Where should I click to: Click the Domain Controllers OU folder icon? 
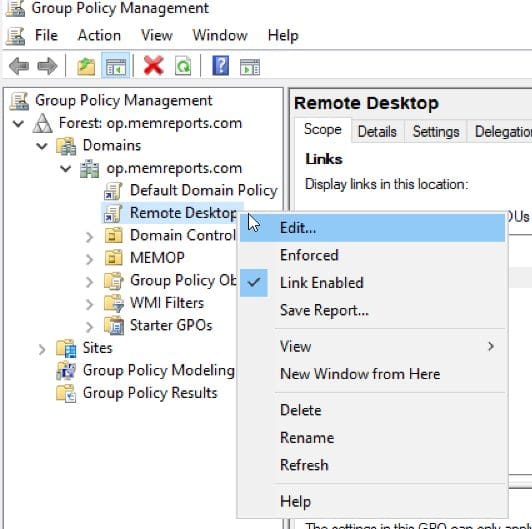[x=113, y=235]
